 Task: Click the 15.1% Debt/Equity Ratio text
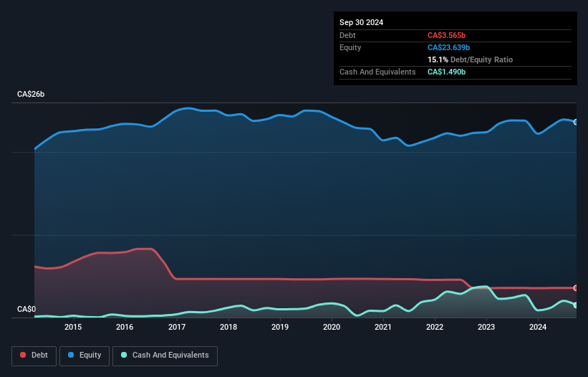click(x=470, y=59)
